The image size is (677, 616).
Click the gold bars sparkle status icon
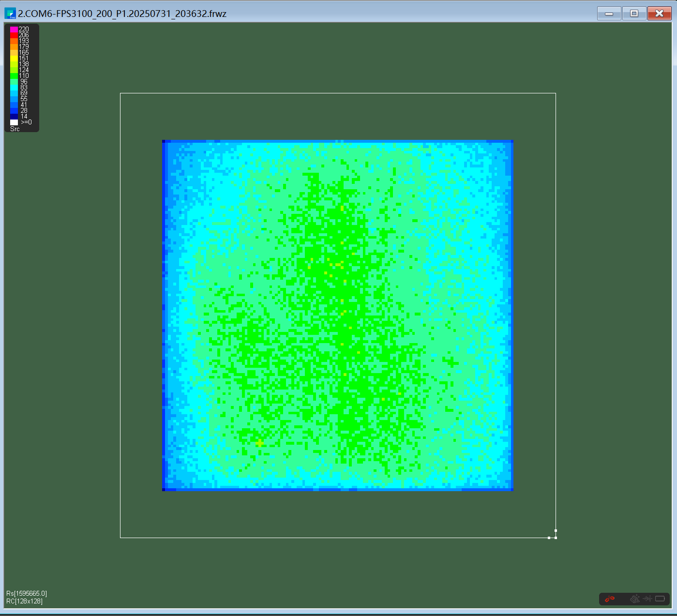pyautogui.click(x=635, y=599)
